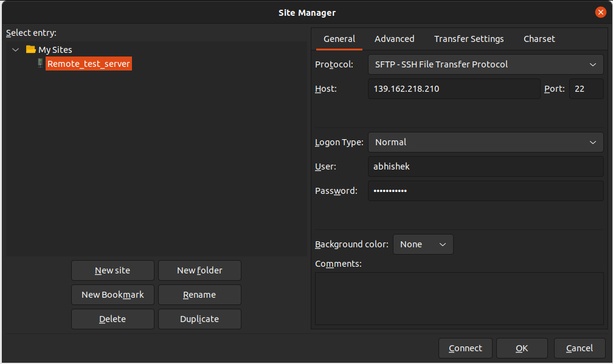Collapse the My Sites tree node
This screenshot has height=364, width=613.
(x=16, y=50)
